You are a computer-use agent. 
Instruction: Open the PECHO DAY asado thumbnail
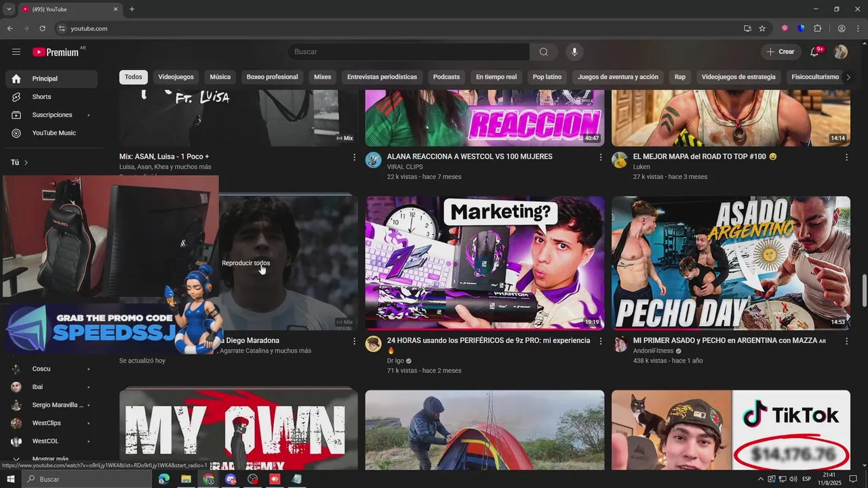(x=731, y=263)
